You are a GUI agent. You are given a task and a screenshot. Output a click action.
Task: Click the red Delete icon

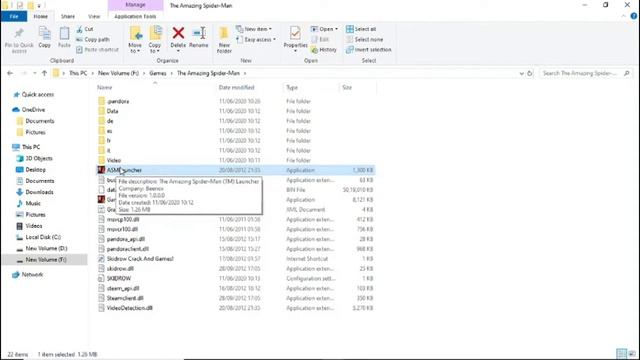(178, 33)
